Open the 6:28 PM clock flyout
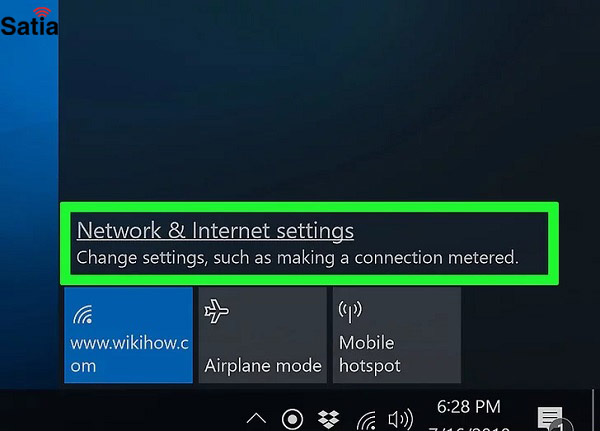Viewport: 600px width, 431px height. tap(469, 407)
